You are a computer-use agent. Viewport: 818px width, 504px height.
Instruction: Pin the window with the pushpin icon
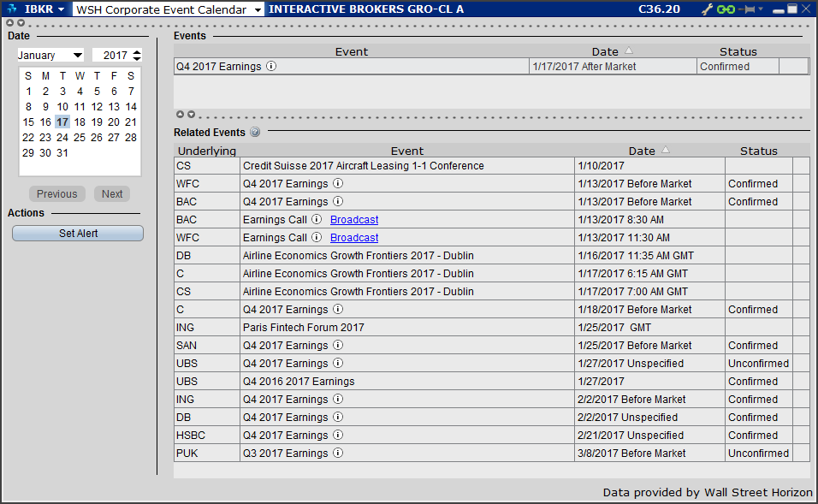point(747,9)
